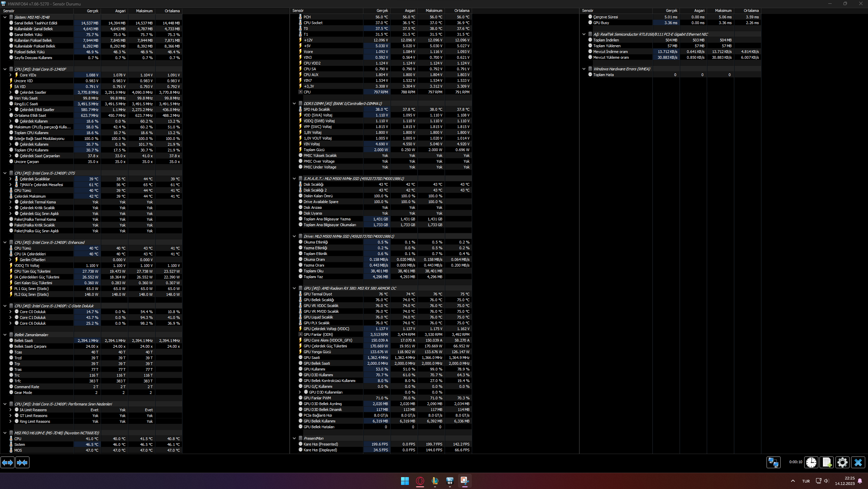
Task: Click the reset clock timer icon
Action: point(811,463)
